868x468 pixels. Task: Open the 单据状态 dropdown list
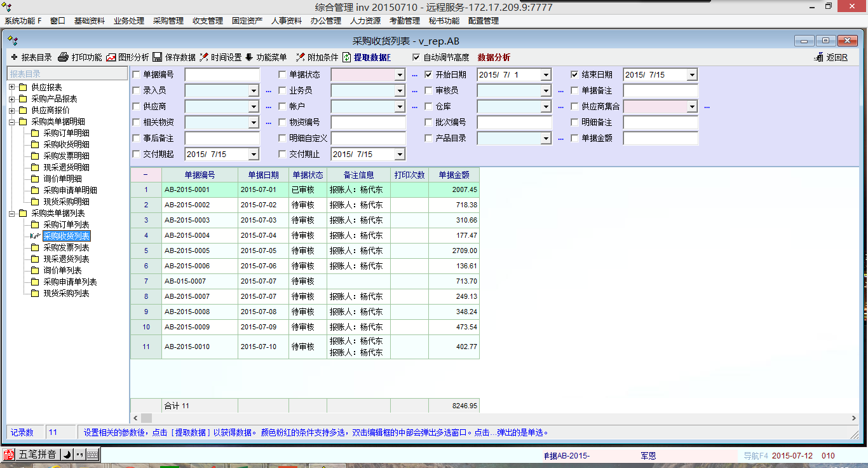click(x=400, y=75)
